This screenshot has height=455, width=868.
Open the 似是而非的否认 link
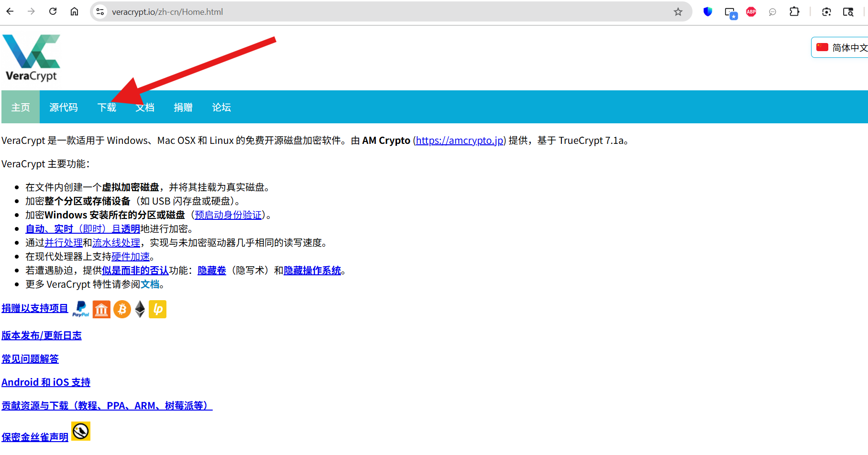click(135, 271)
